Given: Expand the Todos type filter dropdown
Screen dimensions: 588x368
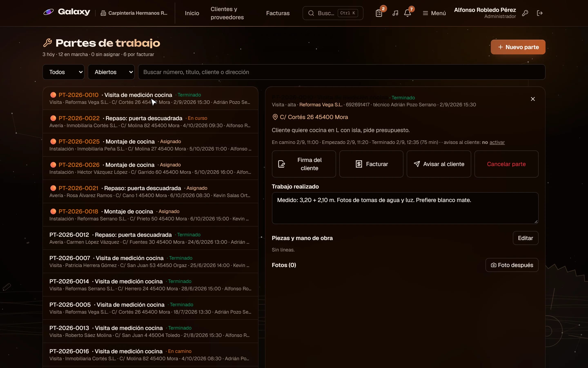Looking at the screenshot, I should [63, 72].
